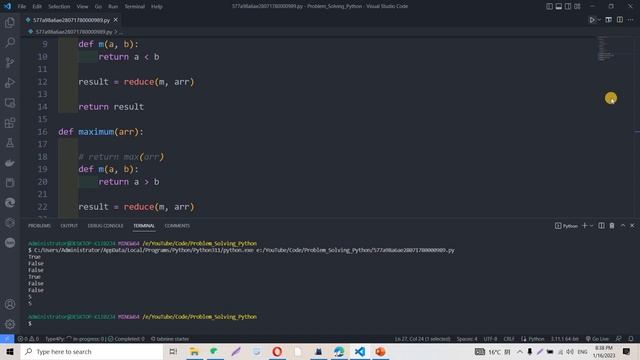Switch to the Output panel tab
This screenshot has width=640, height=360.
(x=69, y=226)
